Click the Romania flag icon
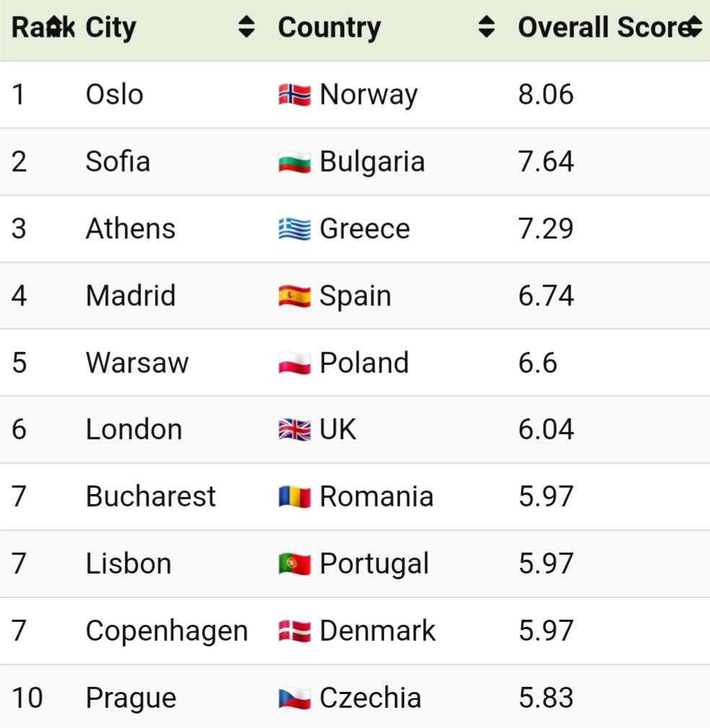 (294, 497)
